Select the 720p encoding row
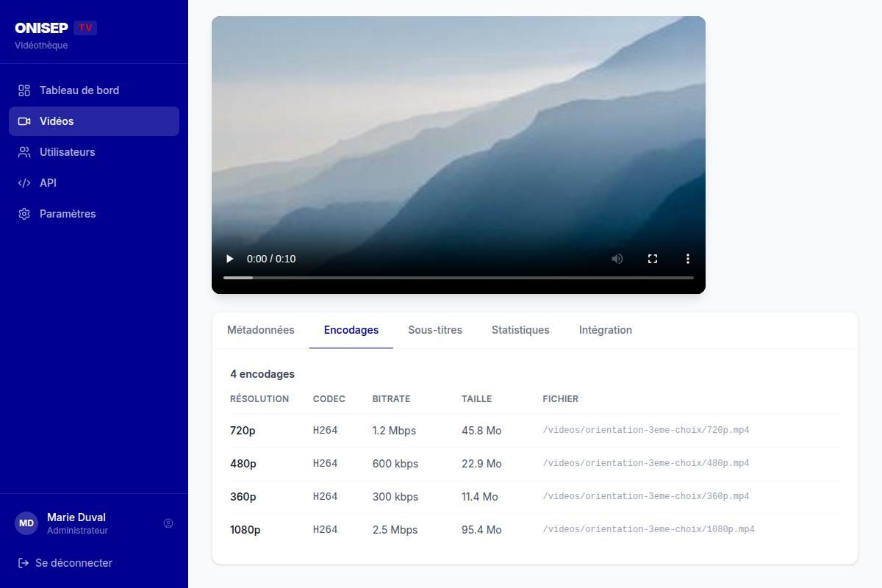The image size is (882, 588). tap(535, 431)
